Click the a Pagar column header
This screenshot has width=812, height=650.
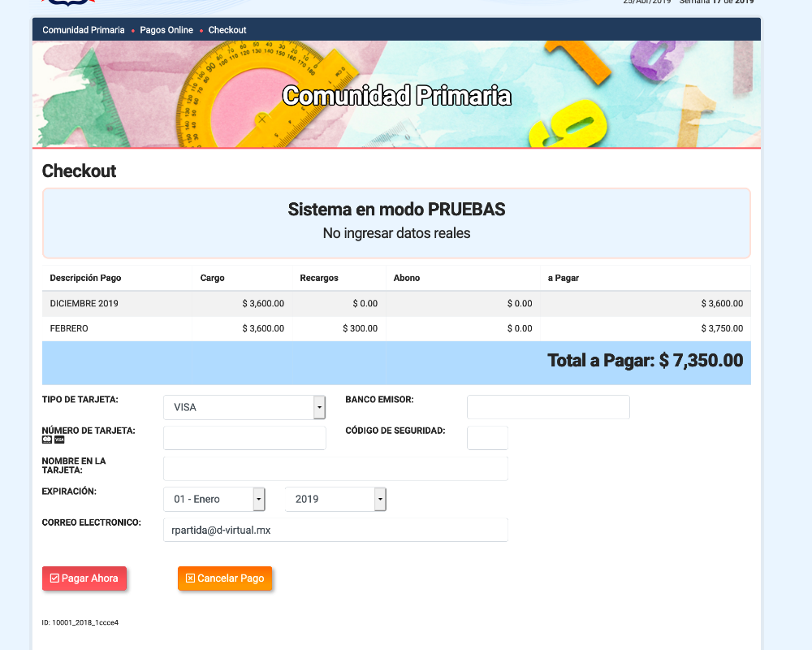coord(564,278)
